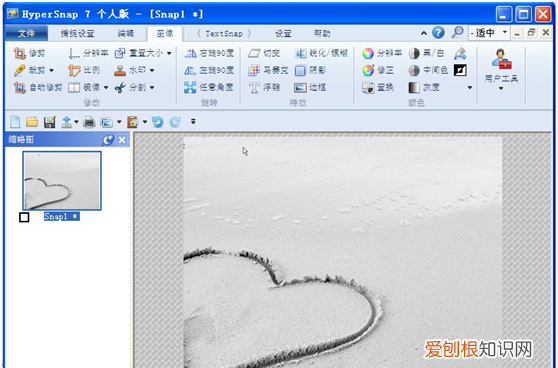Redo the last undone action
This screenshot has height=368, width=558.
pyautogui.click(x=175, y=122)
